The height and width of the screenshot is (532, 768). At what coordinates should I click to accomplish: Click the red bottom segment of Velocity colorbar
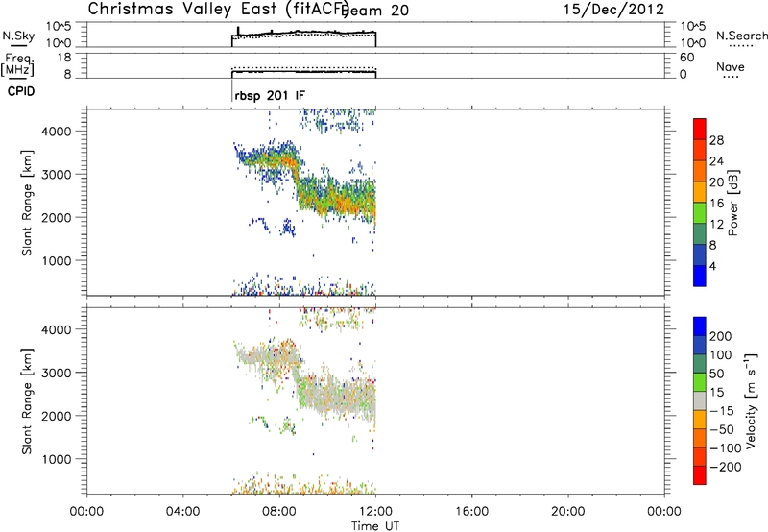point(700,475)
